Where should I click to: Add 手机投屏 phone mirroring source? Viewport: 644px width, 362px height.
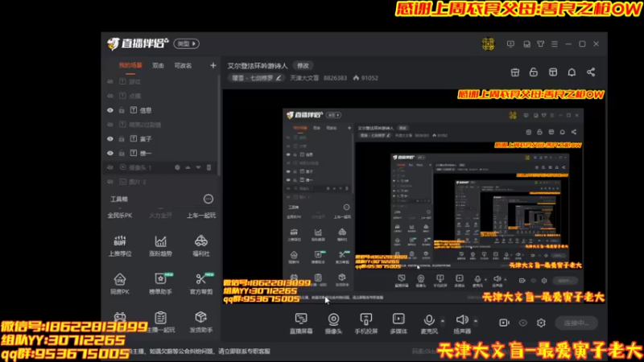point(366,323)
